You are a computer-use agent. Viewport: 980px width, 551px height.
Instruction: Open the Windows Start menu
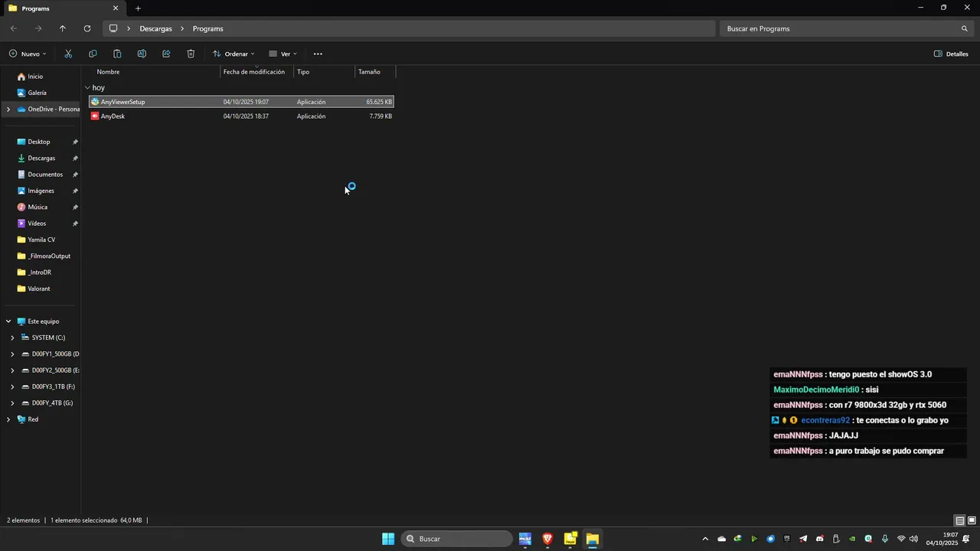click(388, 539)
